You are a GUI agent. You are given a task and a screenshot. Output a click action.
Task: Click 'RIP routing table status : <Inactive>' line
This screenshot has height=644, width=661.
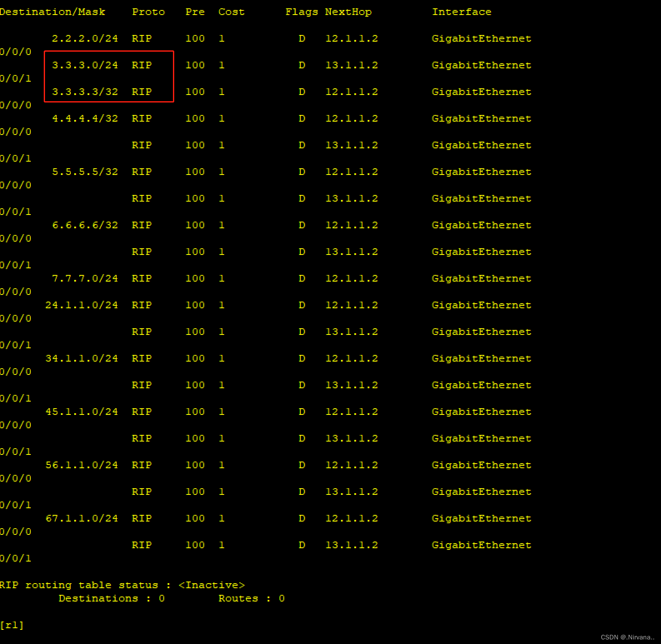point(123,585)
